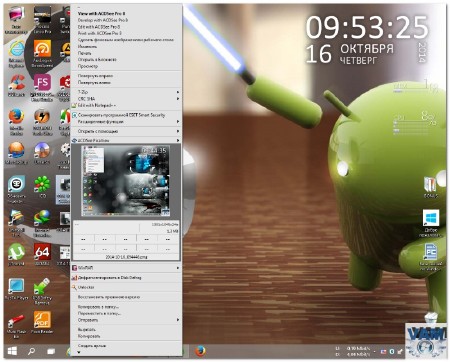Expand the Открыть с помощью submenu
Viewport: 450px width, 362px height.
126,131
